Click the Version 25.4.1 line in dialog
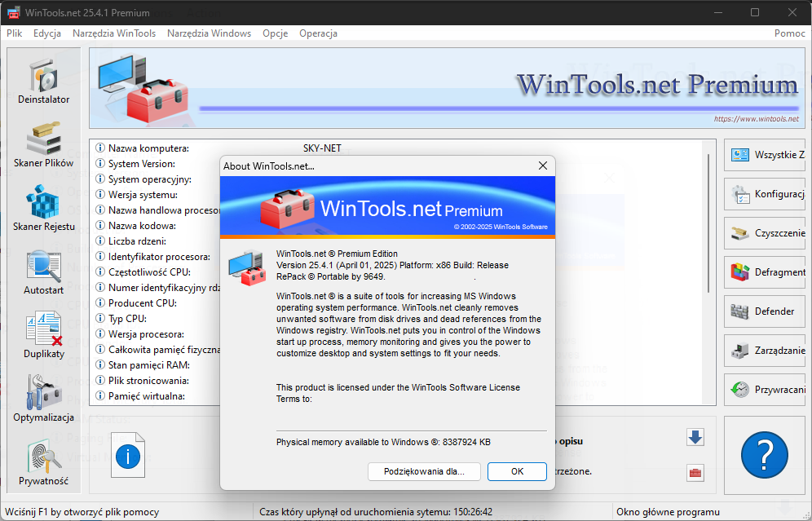Viewport: 812px width, 521px height. (x=392, y=265)
